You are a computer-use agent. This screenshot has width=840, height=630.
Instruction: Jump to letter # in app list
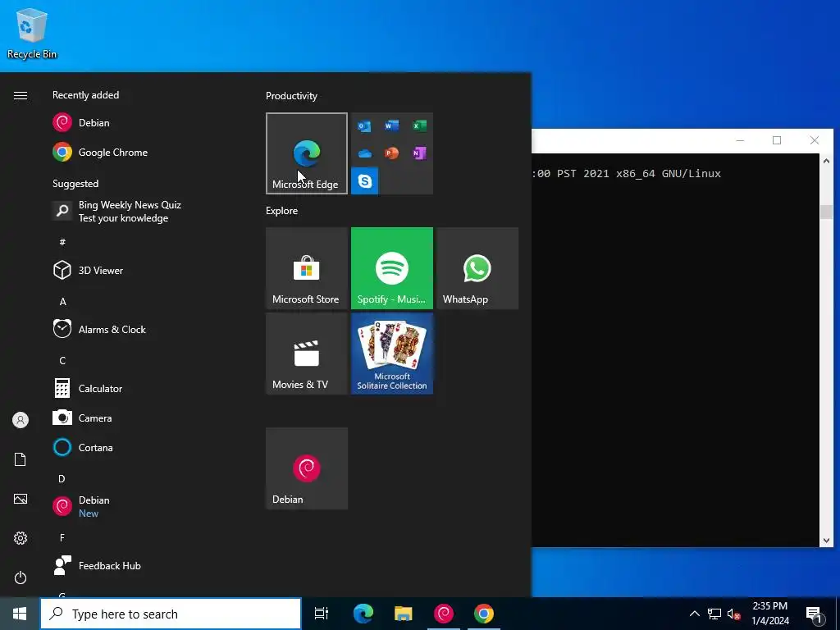point(62,242)
